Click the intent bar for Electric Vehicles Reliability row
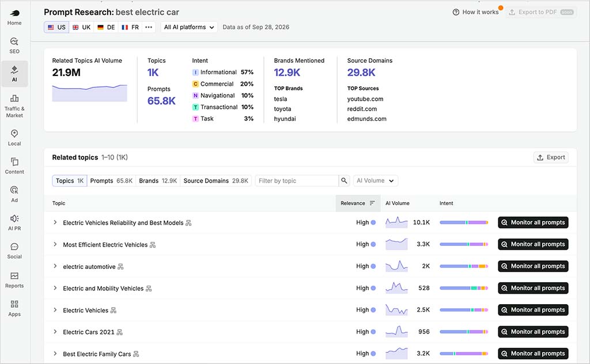 point(464,223)
